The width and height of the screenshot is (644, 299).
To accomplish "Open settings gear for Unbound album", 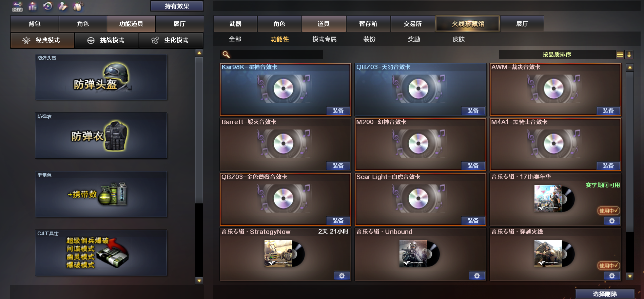I will (477, 276).
